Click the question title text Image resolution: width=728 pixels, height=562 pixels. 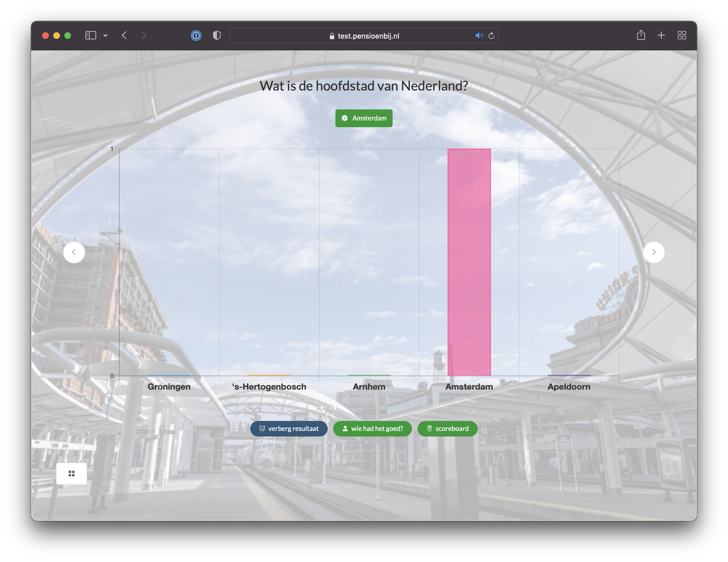pos(364,86)
